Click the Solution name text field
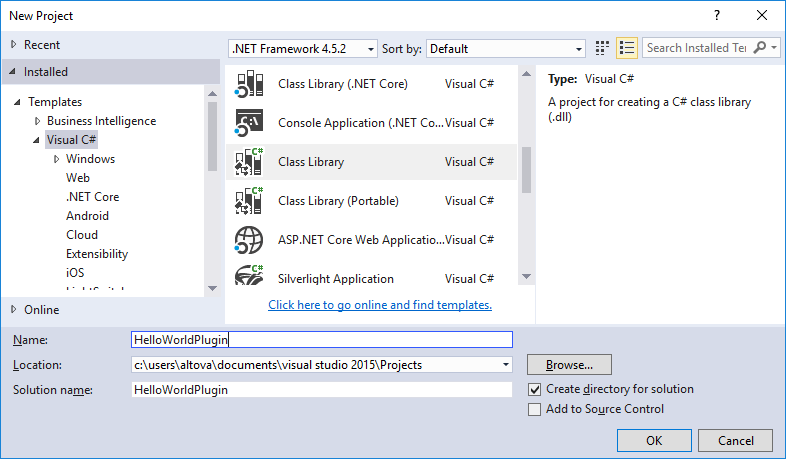This screenshot has width=786, height=459. pos(321,390)
